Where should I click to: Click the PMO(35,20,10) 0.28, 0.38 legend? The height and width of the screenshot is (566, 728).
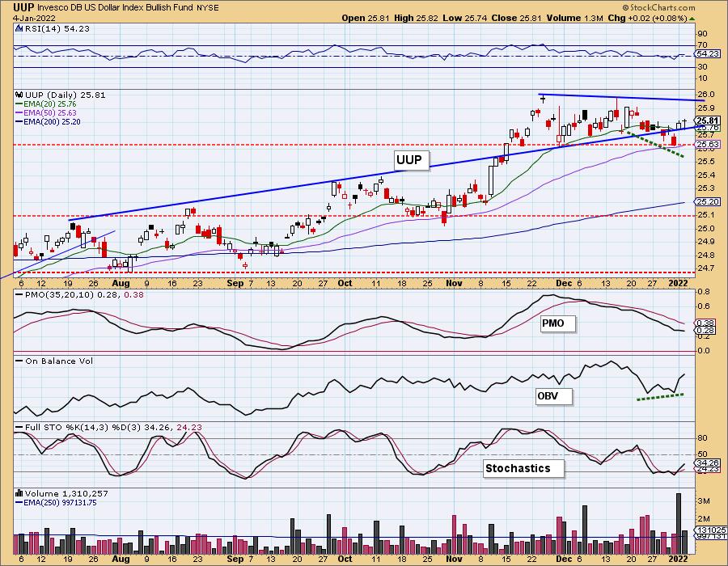(x=80, y=294)
